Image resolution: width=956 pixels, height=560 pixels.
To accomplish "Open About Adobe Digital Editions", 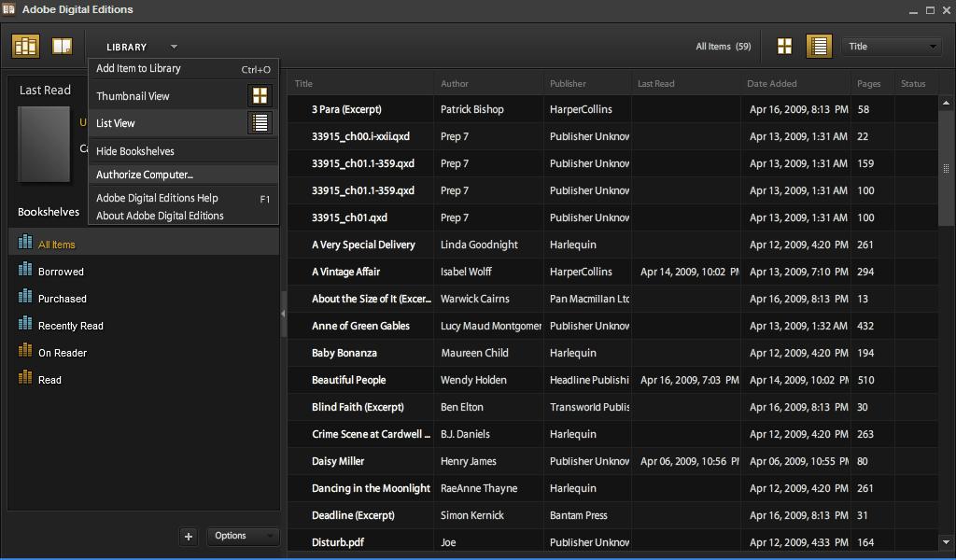I will (x=160, y=216).
